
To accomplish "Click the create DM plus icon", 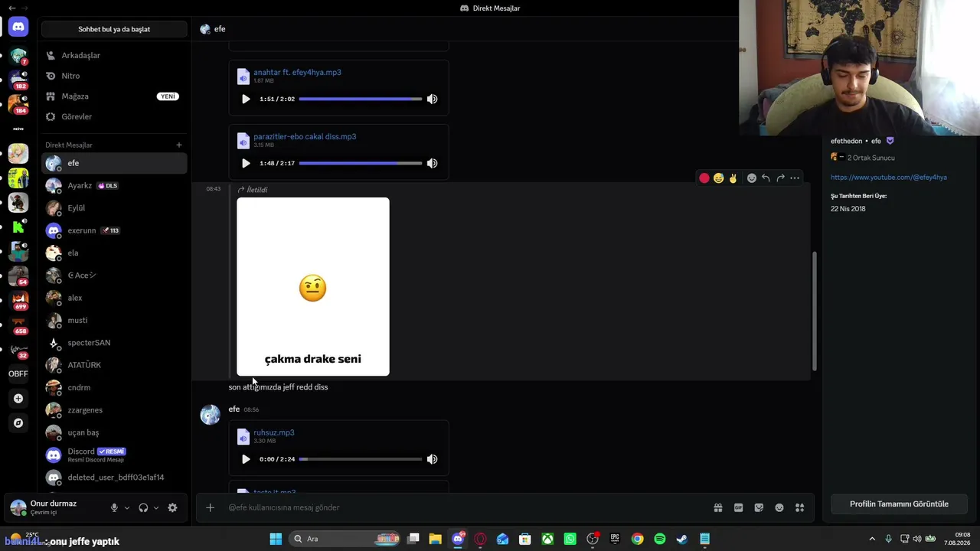I will [179, 145].
